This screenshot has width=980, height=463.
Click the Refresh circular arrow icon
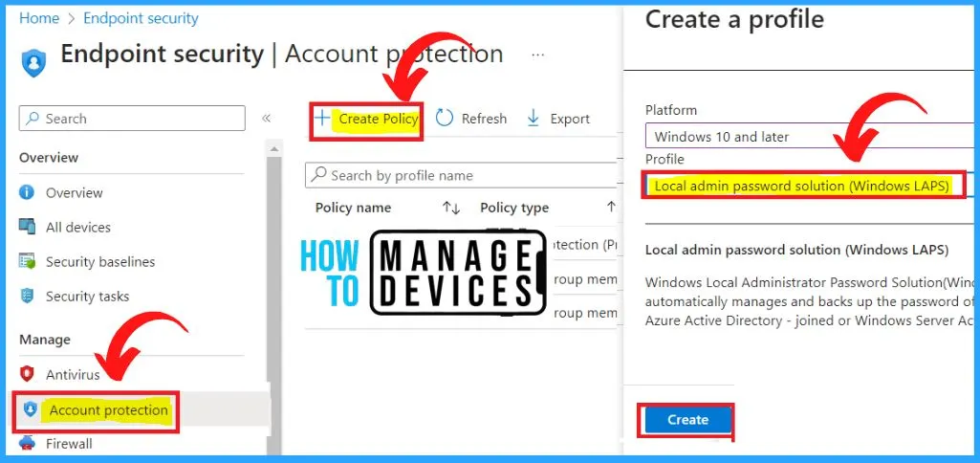pos(444,118)
